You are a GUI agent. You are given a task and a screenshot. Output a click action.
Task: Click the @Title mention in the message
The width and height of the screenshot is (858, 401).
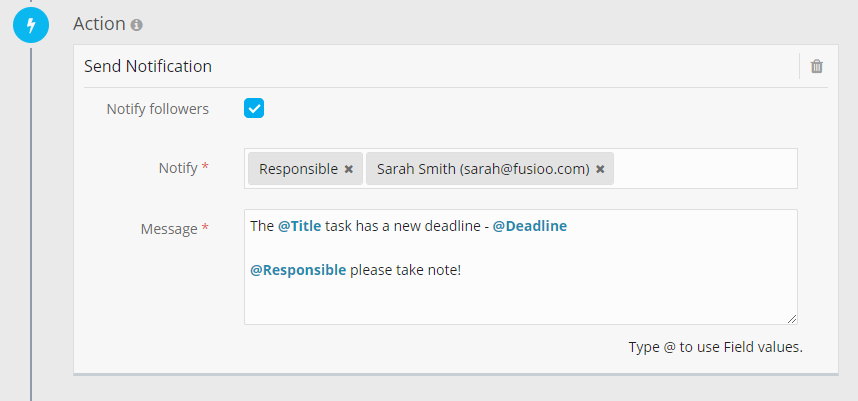[299, 226]
